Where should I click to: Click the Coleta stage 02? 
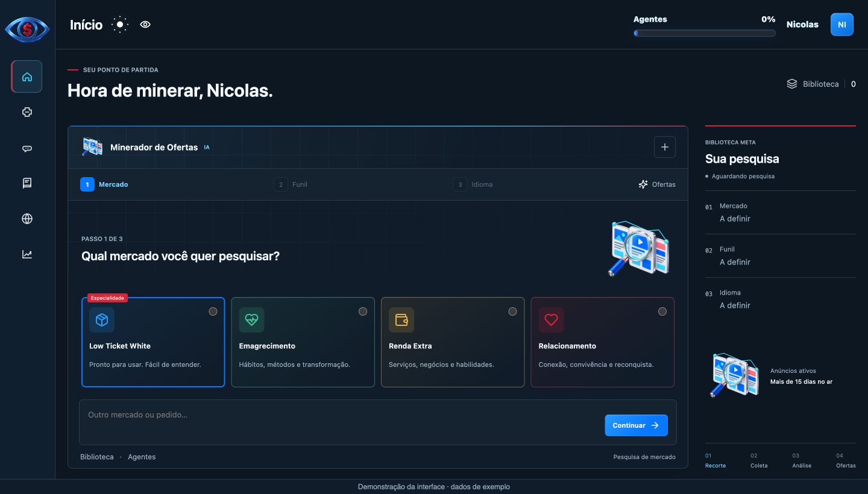coord(759,461)
